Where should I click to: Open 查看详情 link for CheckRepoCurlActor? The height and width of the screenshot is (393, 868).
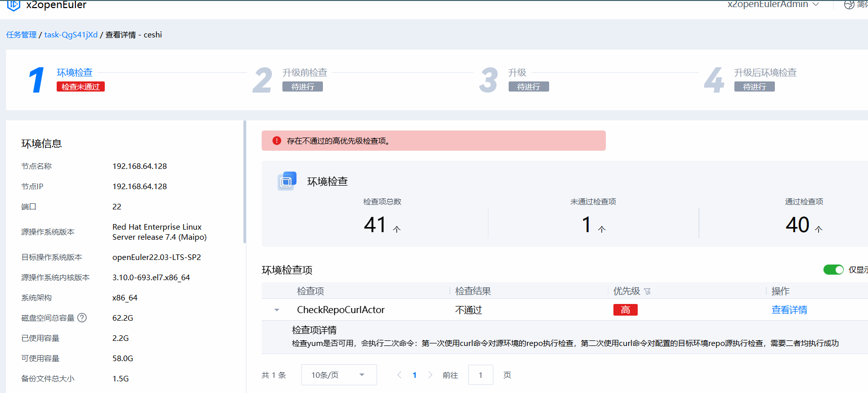[x=789, y=310]
